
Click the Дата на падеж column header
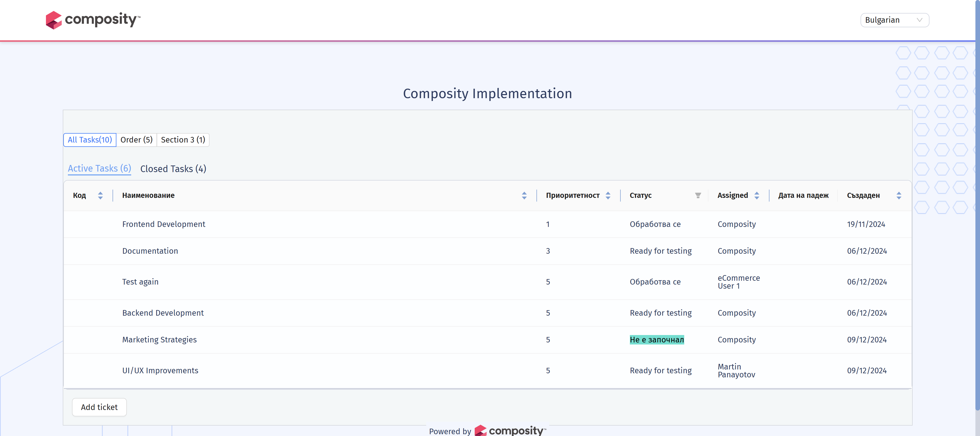pyautogui.click(x=803, y=195)
